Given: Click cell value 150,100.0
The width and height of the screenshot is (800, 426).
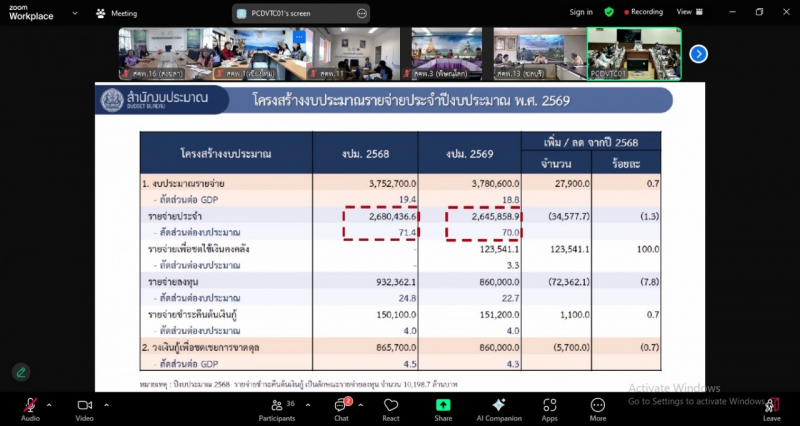Looking at the screenshot, I should click(x=395, y=315).
